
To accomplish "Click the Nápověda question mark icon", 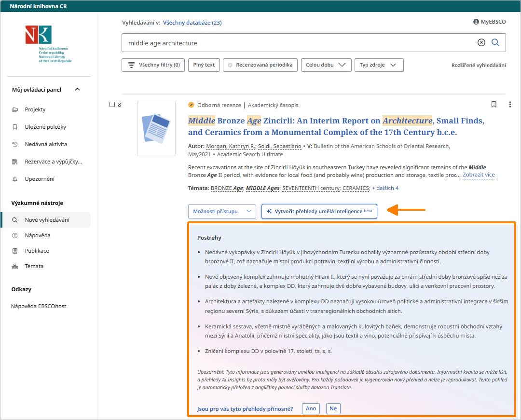I will [15, 235].
